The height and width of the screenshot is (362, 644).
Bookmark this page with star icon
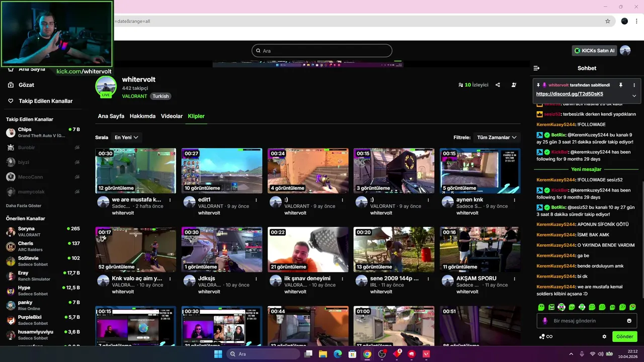(x=607, y=21)
